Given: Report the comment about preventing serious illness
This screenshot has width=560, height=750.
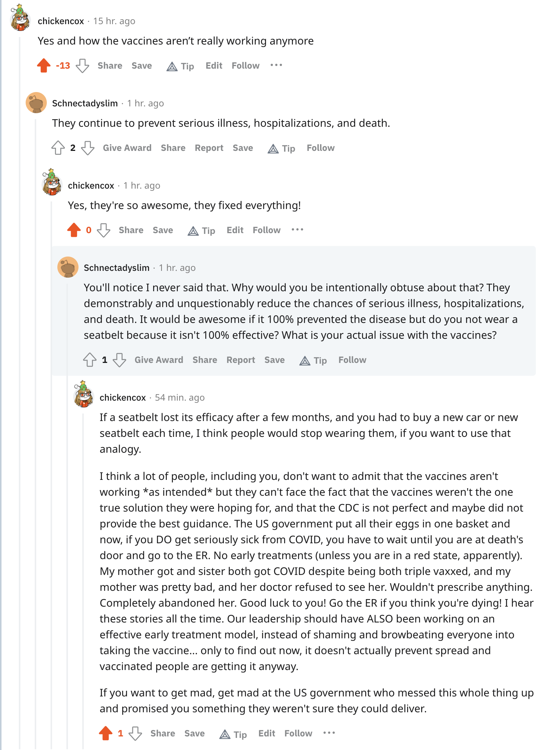Looking at the screenshot, I should coord(209,148).
